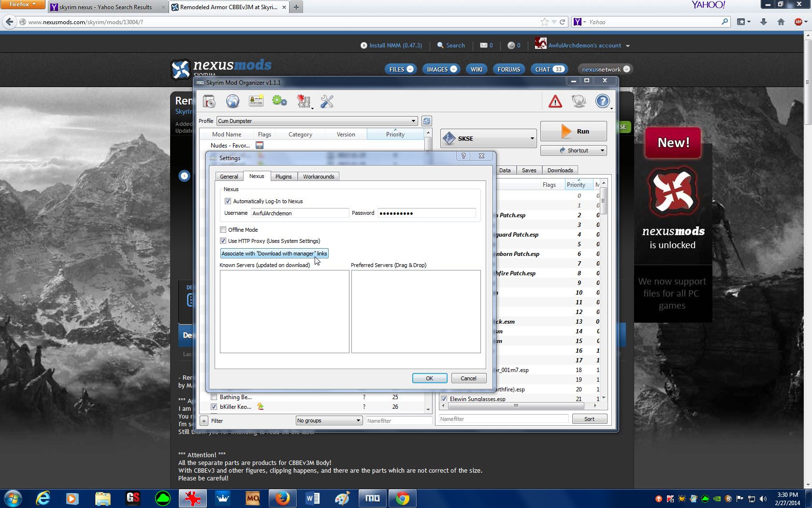The height and width of the screenshot is (508, 812).
Task: Click the Mod Organizer taskbar icon
Action: tap(372, 498)
